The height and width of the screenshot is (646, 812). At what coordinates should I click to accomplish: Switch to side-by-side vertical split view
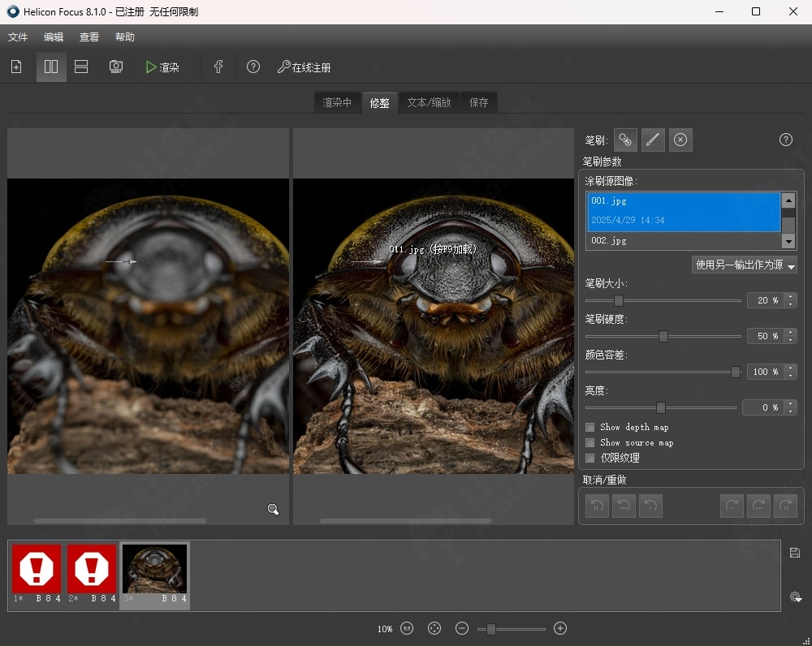click(51, 67)
